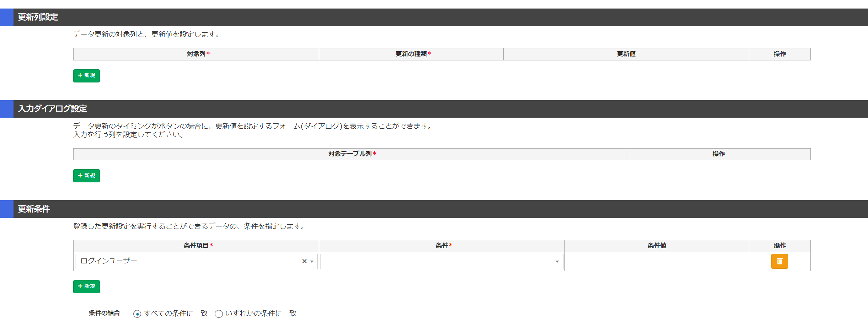The width and height of the screenshot is (868, 321).
Task: Choose いずれかの条件に一致 option
Action: pos(219,314)
